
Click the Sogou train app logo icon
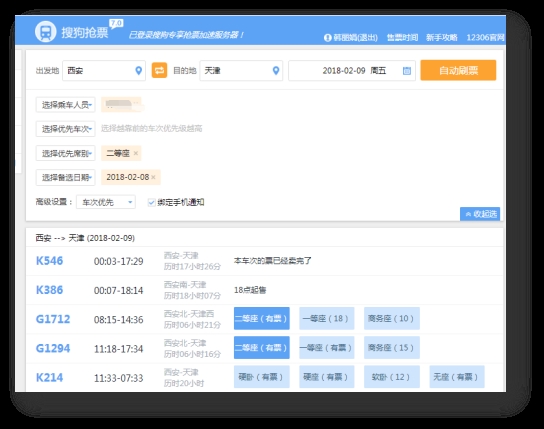tap(45, 32)
